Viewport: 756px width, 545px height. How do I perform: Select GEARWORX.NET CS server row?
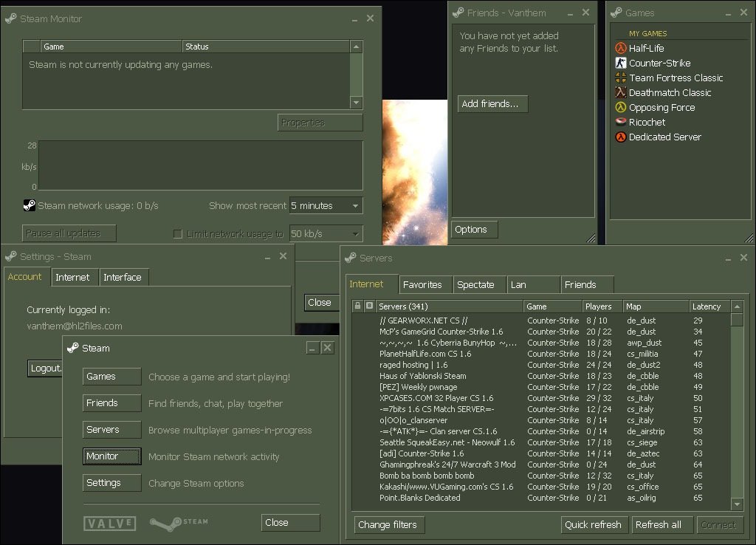[541, 321]
